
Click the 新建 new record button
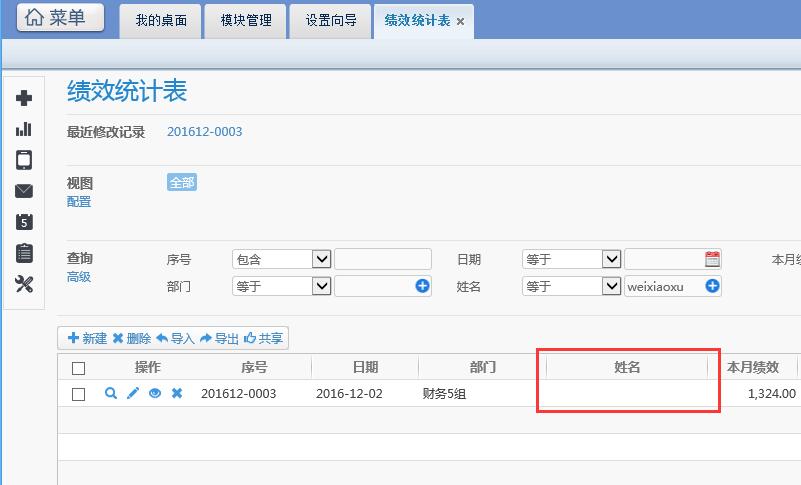pos(87,338)
